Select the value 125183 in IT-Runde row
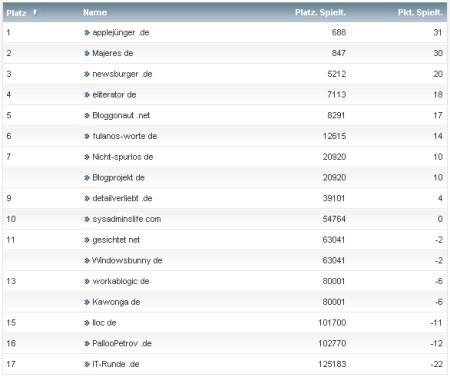The height and width of the screenshot is (377, 450). tap(332, 364)
